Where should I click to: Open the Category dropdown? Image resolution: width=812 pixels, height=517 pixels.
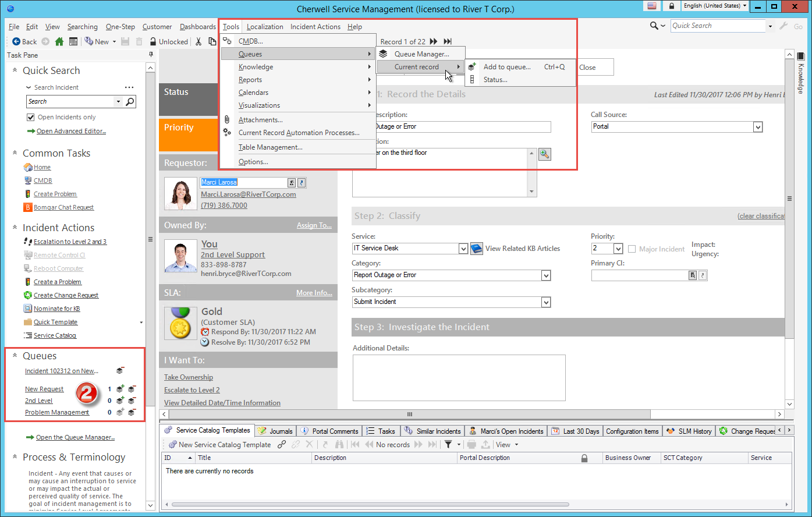tap(546, 275)
